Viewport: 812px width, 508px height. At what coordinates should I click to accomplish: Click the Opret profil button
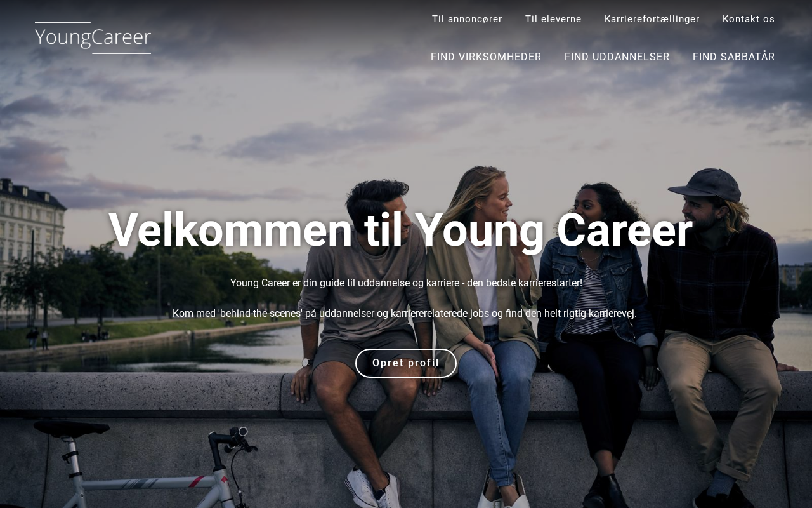click(406, 363)
